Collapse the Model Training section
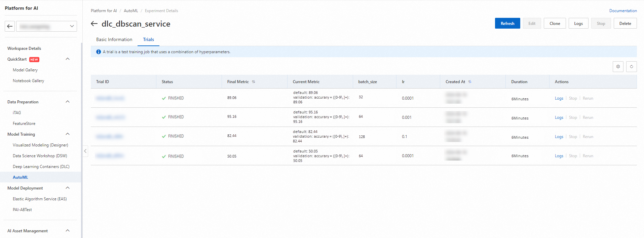Screen dimensions: 644x238 point(68,134)
